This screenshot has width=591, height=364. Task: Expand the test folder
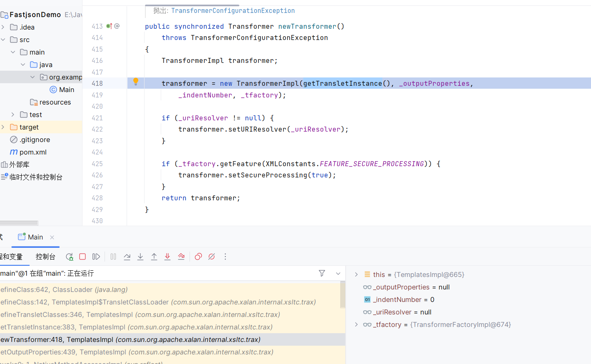[13, 115]
